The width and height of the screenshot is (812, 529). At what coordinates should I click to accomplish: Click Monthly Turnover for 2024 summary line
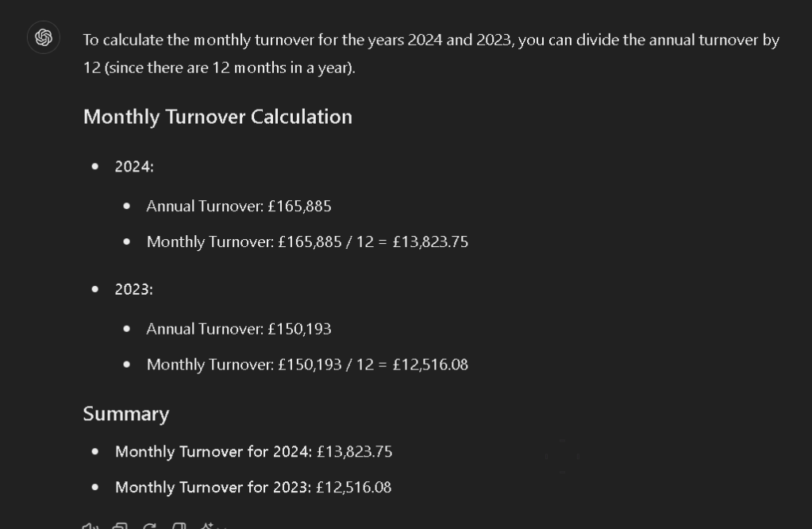pos(254,452)
